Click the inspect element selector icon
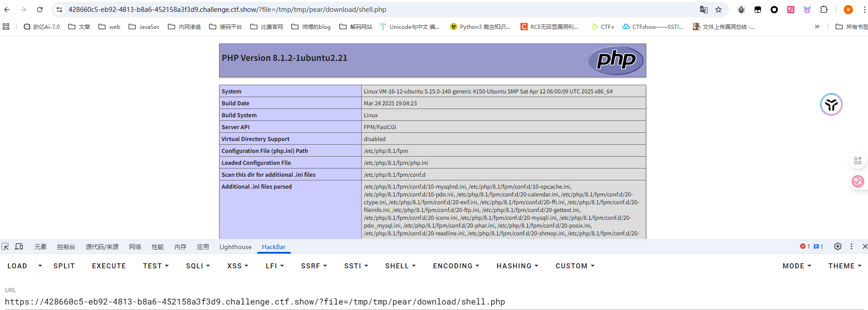 tap(5, 246)
